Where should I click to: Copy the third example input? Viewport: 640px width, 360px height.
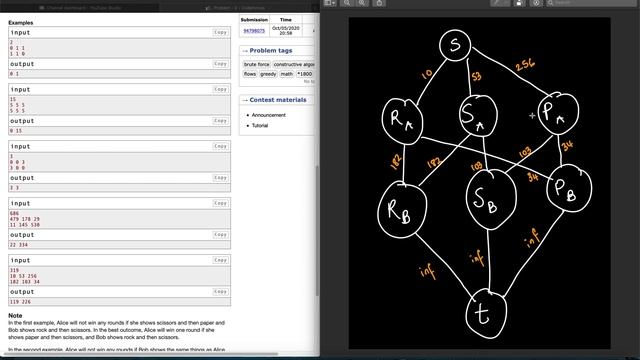coord(220,146)
